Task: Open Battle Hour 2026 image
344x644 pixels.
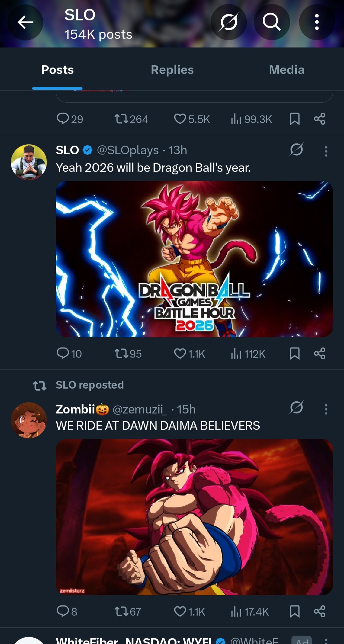Action: [194, 259]
